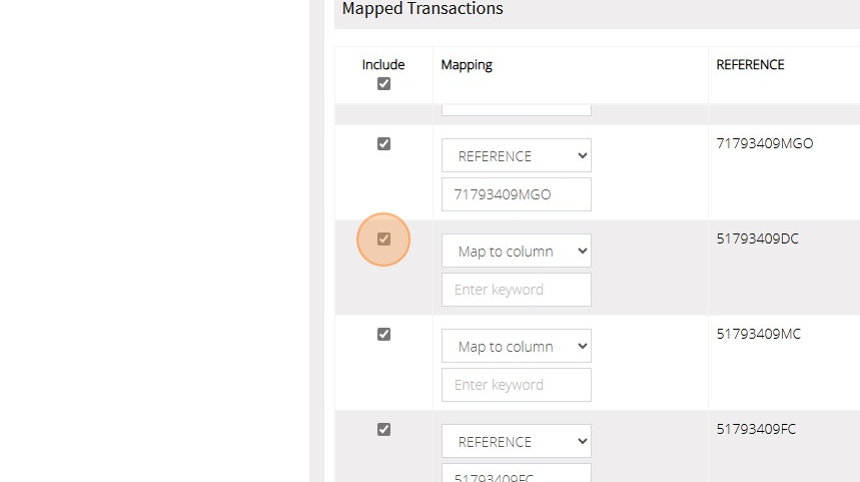Click the keyword field containing 51793409FC
Image resolution: width=860 pixels, height=482 pixels.
pos(516,473)
